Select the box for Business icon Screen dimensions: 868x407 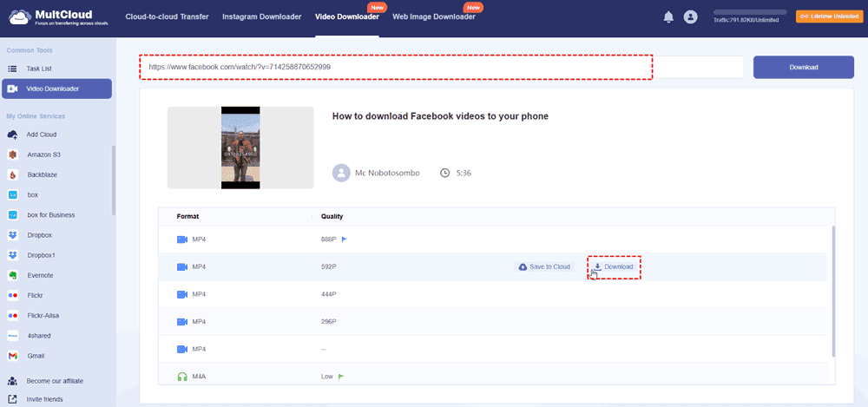tap(12, 215)
